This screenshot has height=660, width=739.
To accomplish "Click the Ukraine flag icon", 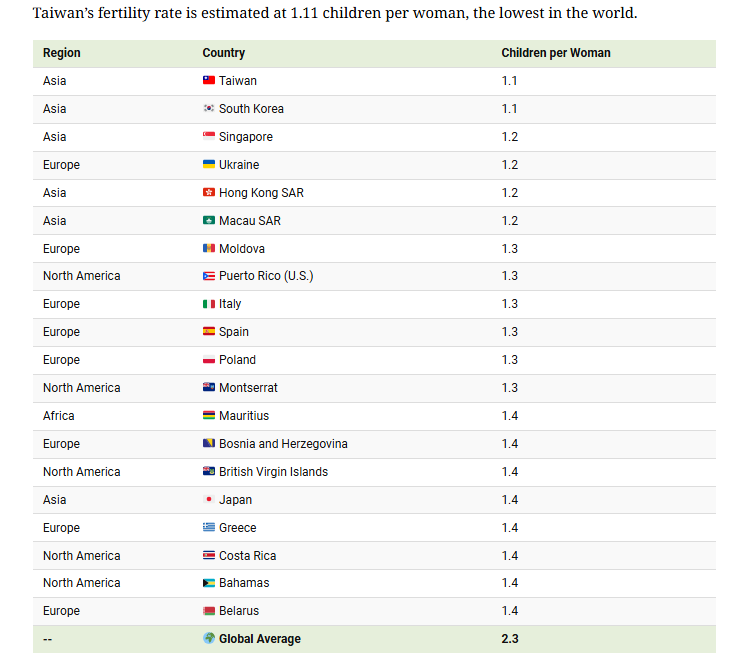I will pos(209,165).
